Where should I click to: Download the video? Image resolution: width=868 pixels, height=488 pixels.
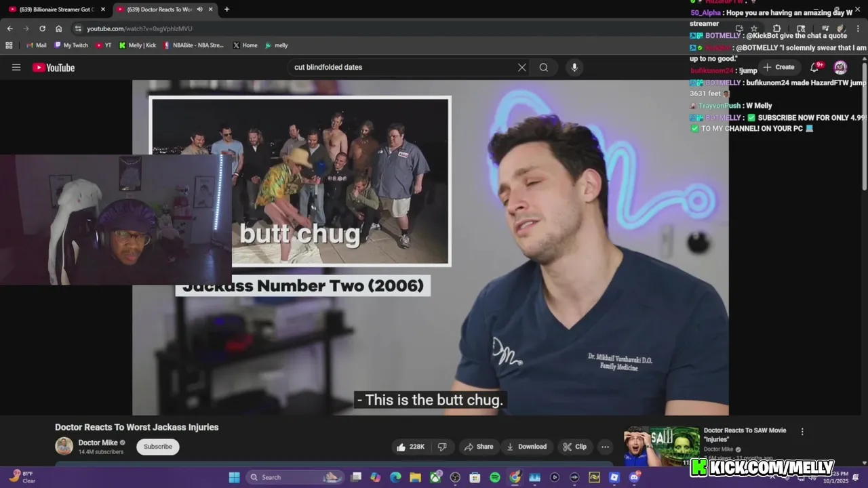point(527,447)
